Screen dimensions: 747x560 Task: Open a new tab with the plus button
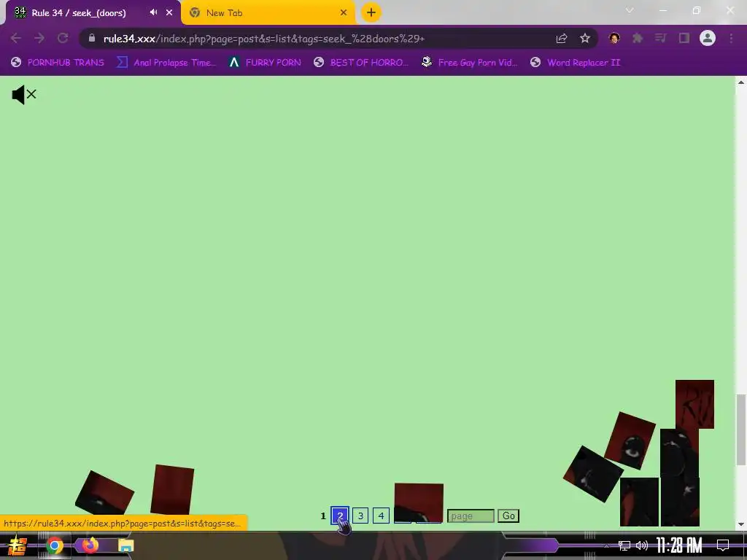click(371, 12)
